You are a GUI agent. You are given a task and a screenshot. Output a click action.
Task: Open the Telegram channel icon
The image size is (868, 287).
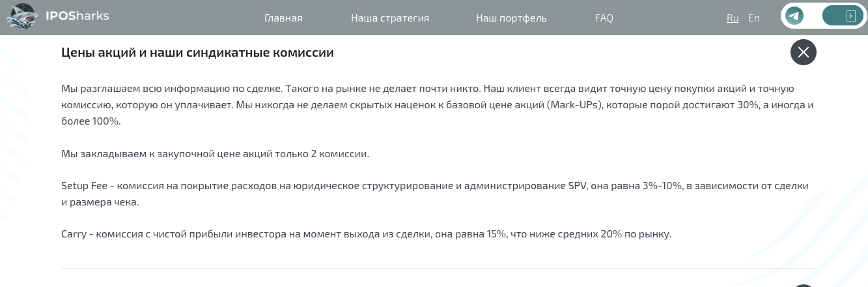(x=794, y=16)
